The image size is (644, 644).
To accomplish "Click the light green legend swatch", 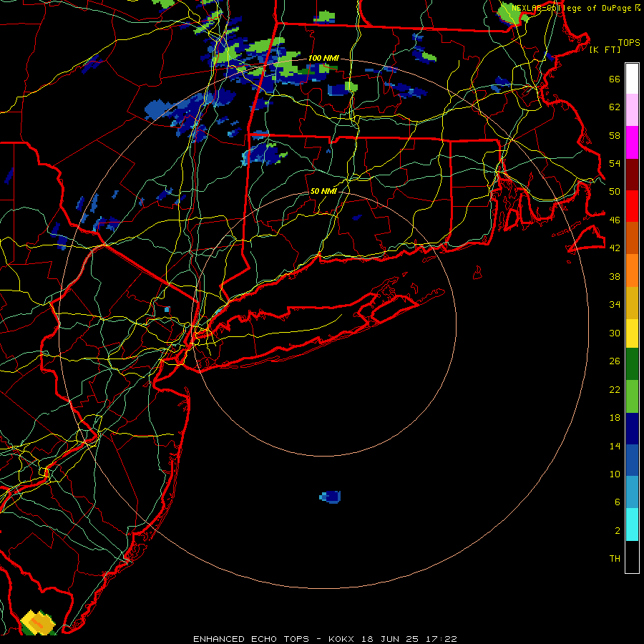I will (632, 396).
